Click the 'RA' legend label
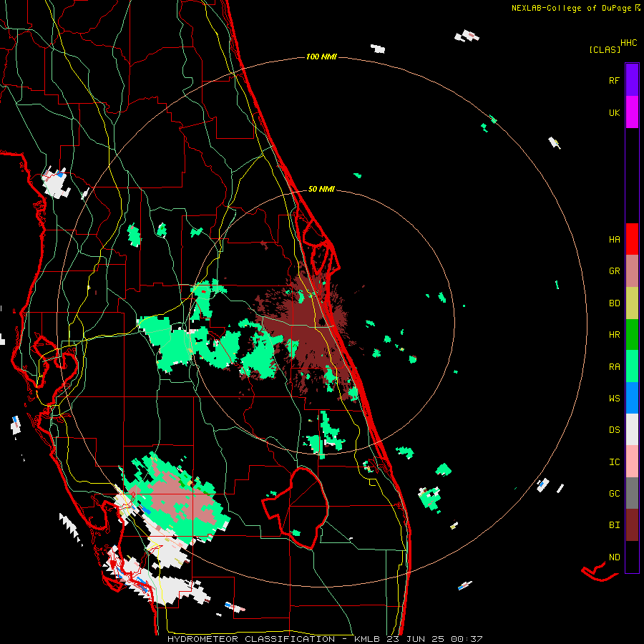 [614, 367]
